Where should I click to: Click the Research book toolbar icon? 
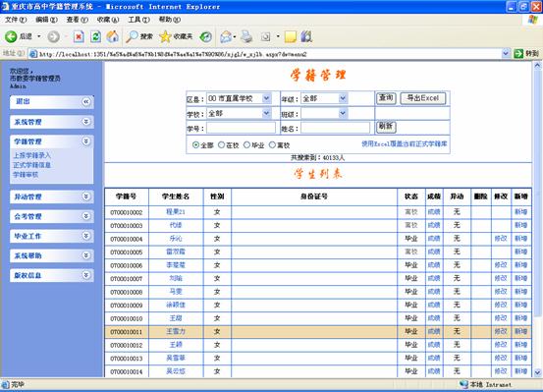[306, 36]
